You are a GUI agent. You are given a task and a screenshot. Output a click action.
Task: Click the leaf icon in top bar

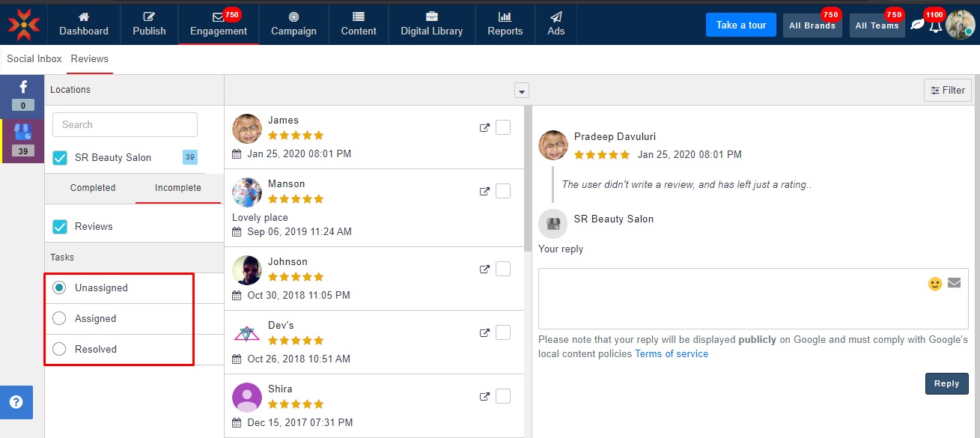pyautogui.click(x=917, y=25)
